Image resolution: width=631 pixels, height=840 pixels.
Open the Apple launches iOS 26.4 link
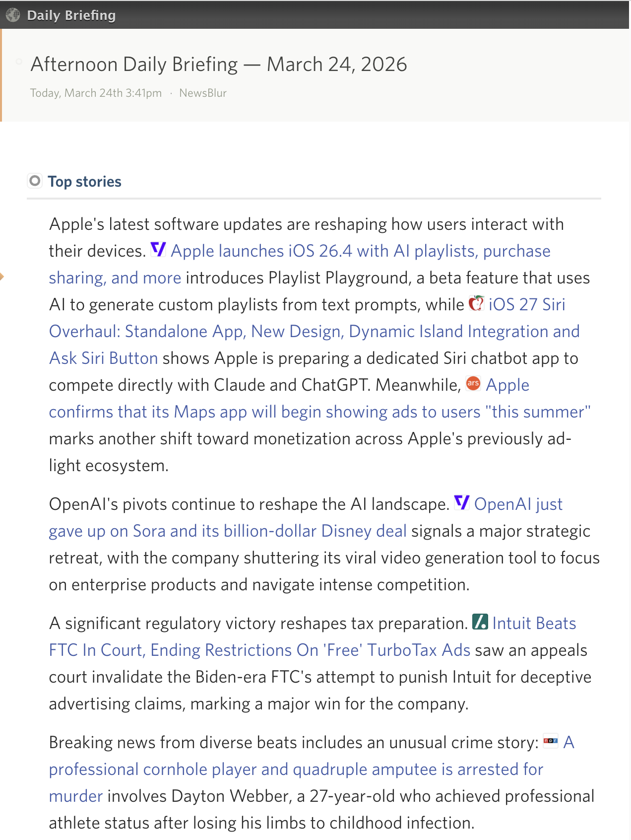point(360,251)
